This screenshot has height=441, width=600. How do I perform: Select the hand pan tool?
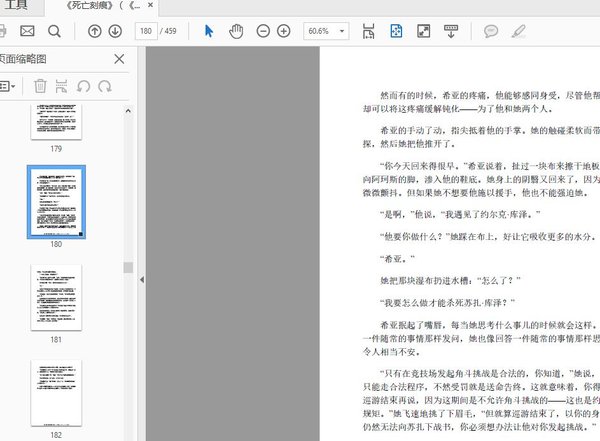coord(236,31)
